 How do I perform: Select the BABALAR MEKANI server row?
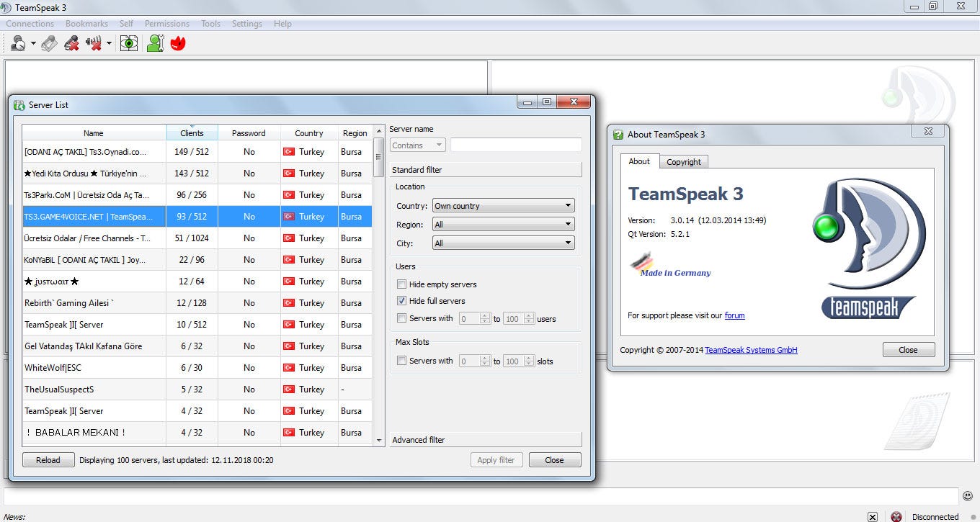pyautogui.click(x=197, y=433)
